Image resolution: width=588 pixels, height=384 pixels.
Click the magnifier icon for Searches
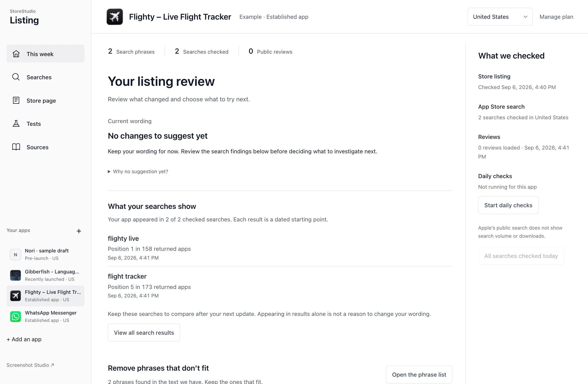(x=16, y=77)
